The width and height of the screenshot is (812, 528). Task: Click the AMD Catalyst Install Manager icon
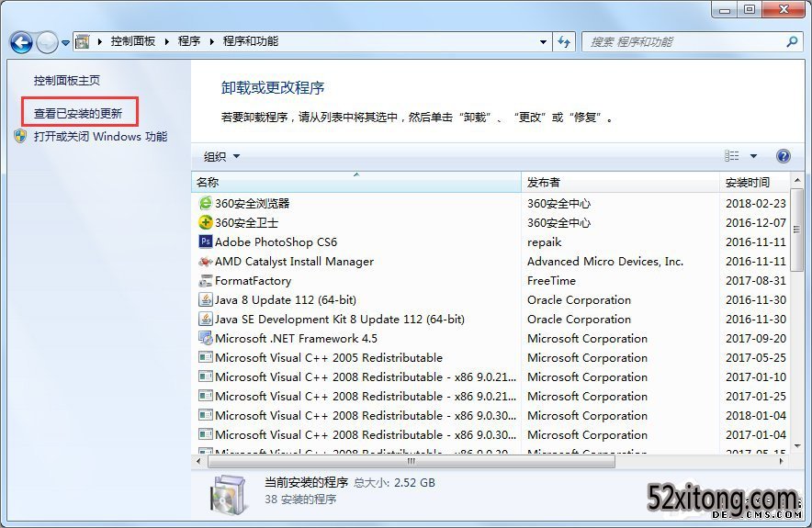click(x=206, y=261)
